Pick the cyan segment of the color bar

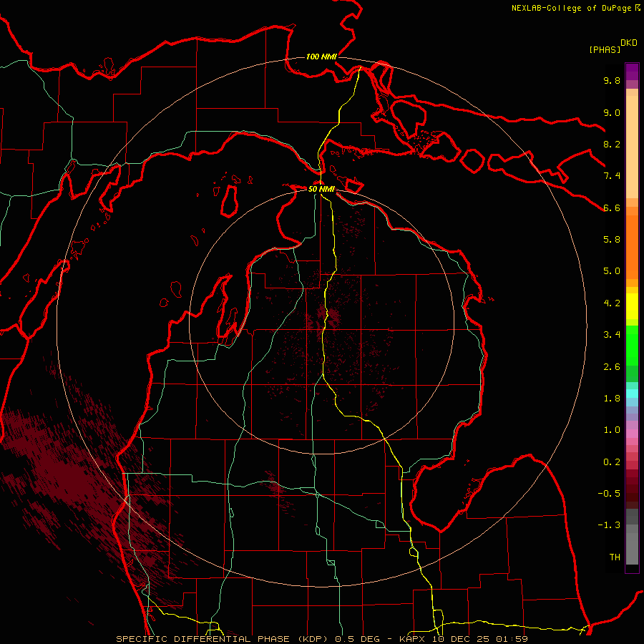632,394
